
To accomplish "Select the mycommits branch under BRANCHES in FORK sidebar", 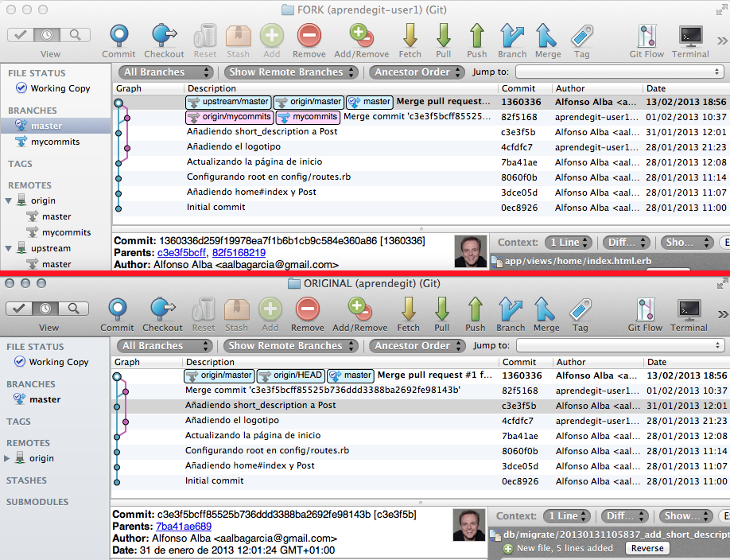I will pos(60,142).
